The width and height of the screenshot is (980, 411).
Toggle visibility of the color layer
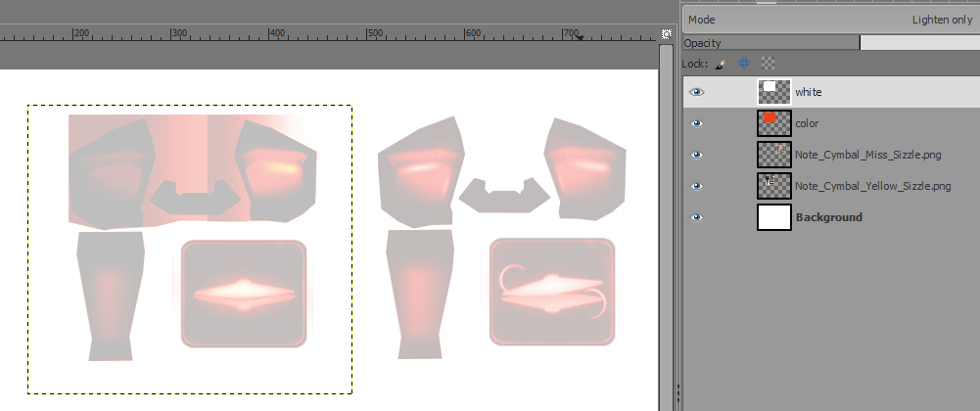696,123
